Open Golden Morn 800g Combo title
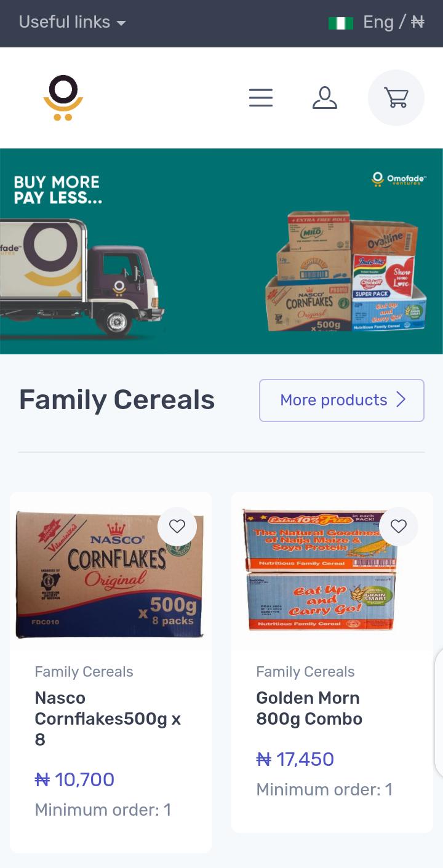 point(309,708)
